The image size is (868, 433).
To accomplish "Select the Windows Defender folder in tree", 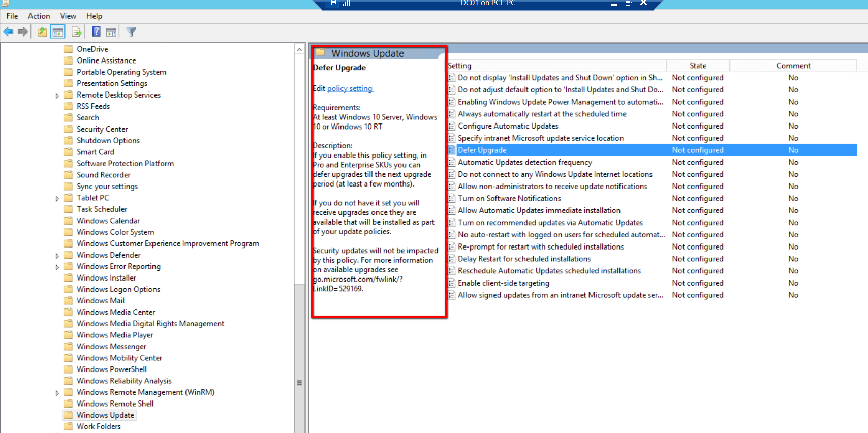I will pyautogui.click(x=108, y=255).
